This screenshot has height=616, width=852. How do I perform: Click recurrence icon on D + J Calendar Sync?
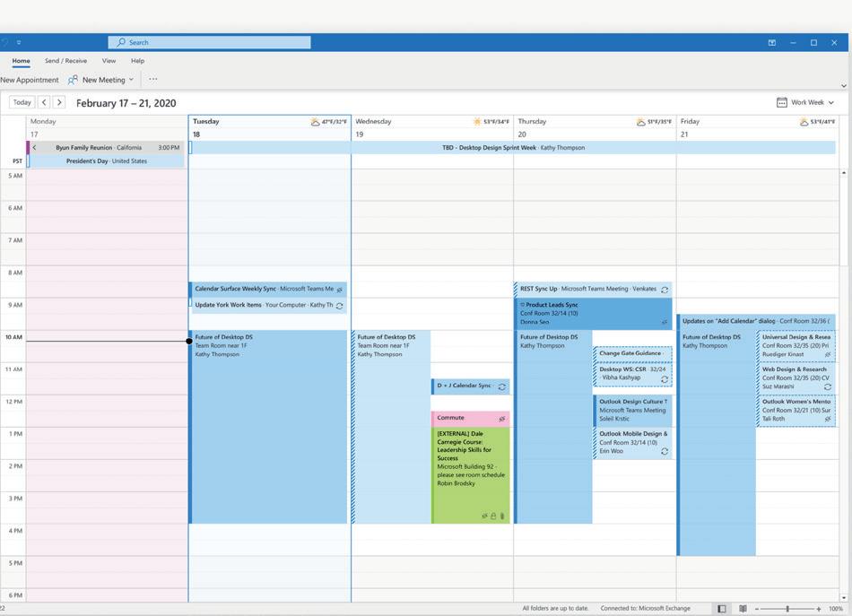pyautogui.click(x=502, y=386)
